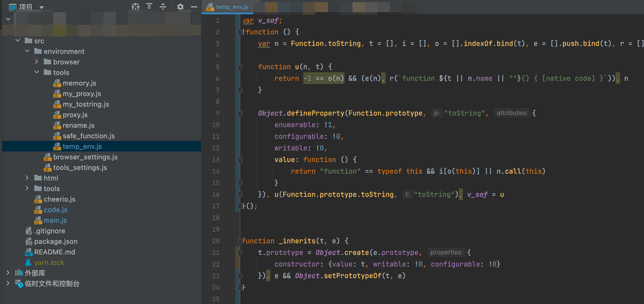Click the environment folder icon
The width and height of the screenshot is (644, 304).
(x=38, y=51)
